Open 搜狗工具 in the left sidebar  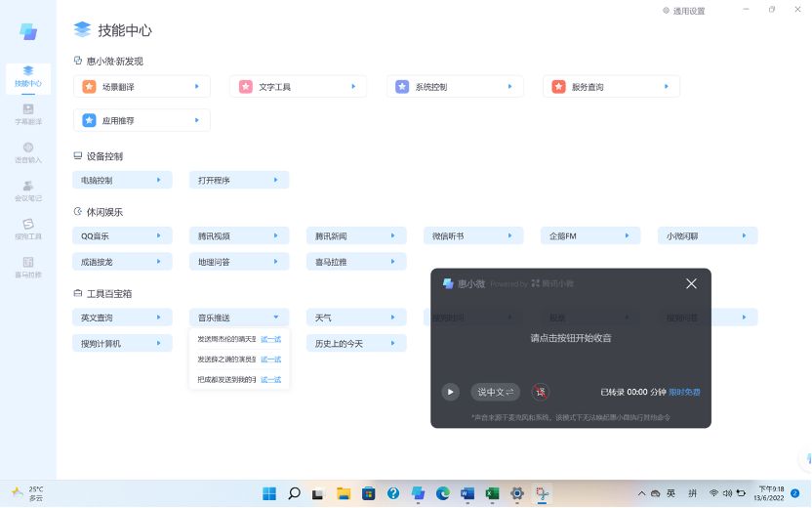tap(28, 230)
